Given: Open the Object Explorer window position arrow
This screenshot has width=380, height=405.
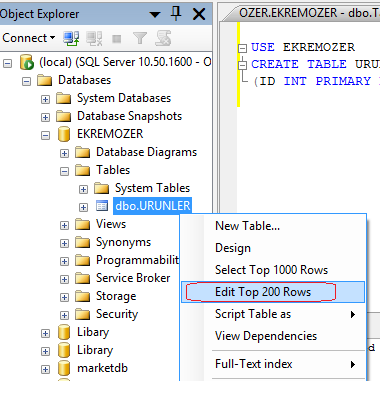Looking at the screenshot, I should coord(155,14).
